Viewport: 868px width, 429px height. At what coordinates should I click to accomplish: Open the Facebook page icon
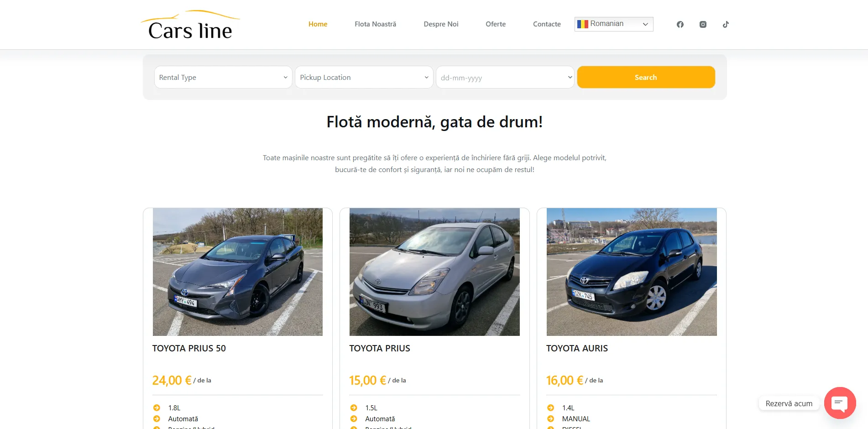680,24
